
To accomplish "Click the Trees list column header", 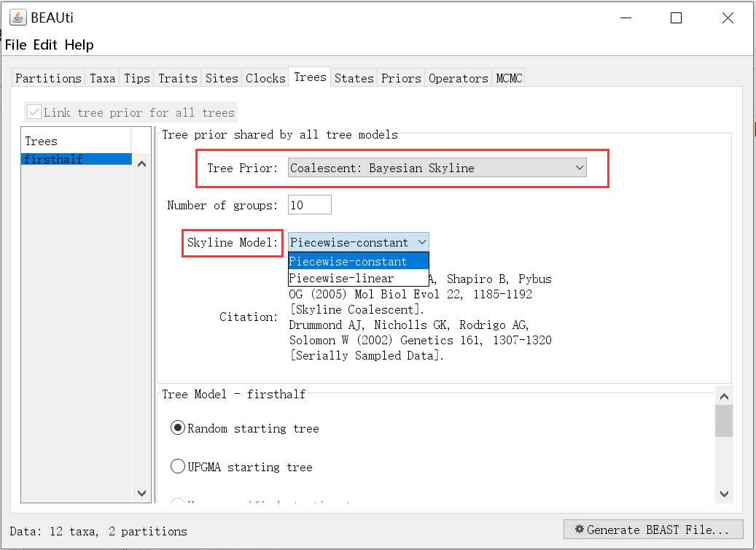I will pyautogui.click(x=76, y=141).
